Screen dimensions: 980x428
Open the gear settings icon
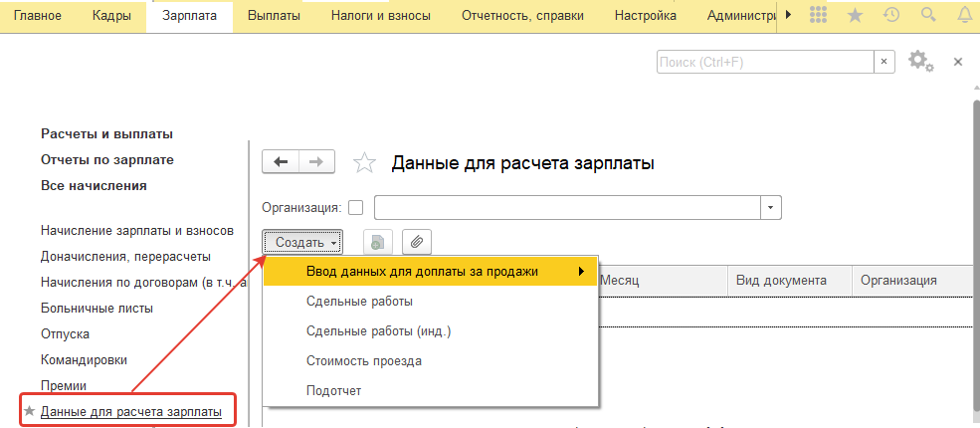pyautogui.click(x=920, y=62)
